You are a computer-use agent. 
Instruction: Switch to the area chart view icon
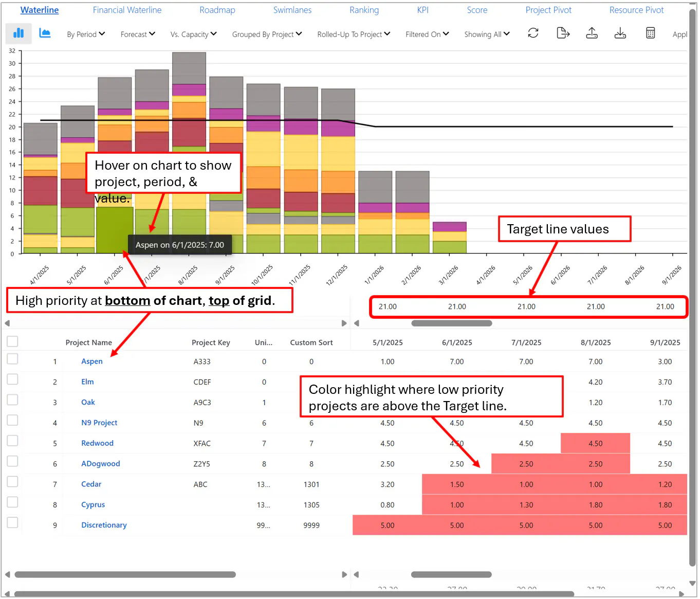pos(45,33)
